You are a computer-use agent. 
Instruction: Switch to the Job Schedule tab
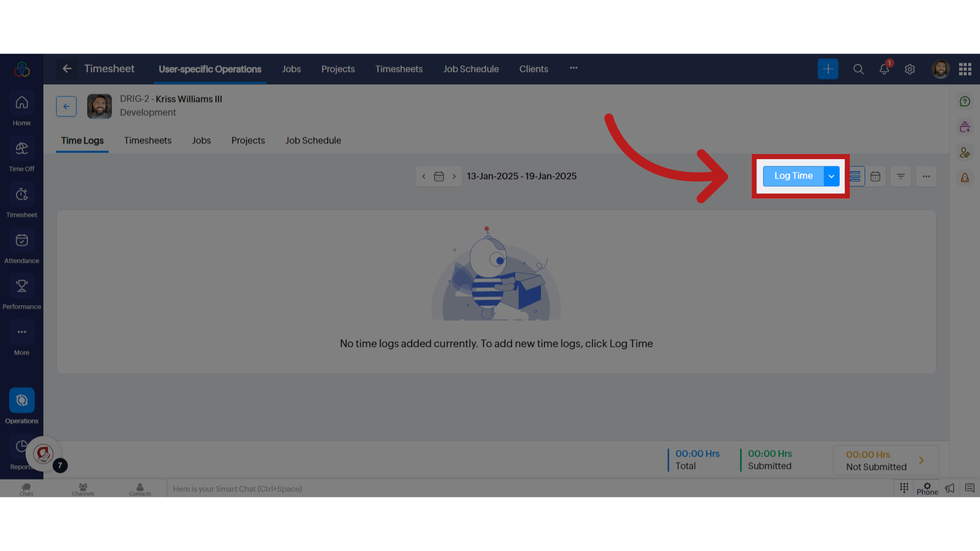click(313, 140)
